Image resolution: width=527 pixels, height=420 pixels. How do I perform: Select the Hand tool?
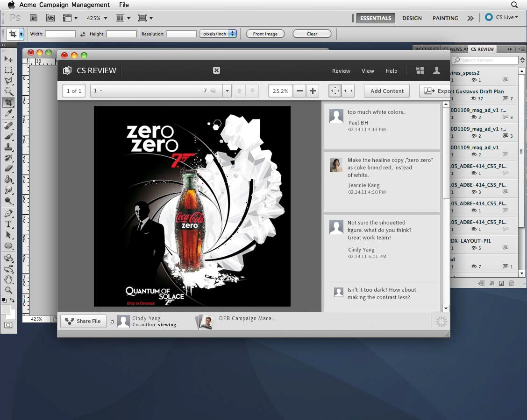[x=8, y=280]
